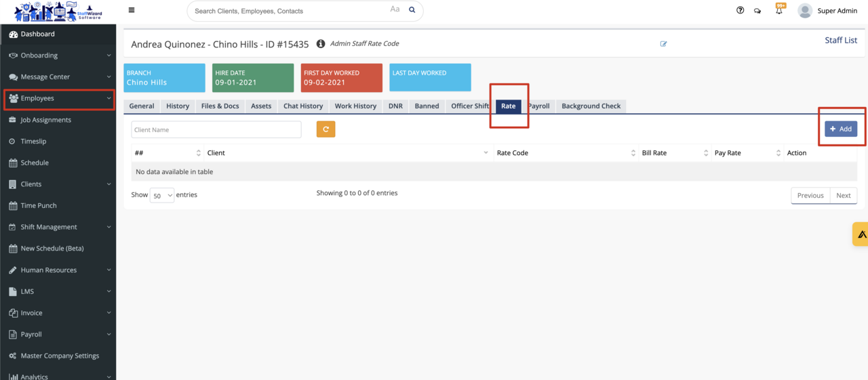Expand the Employees sidebar menu
868x380 pixels.
(59, 98)
